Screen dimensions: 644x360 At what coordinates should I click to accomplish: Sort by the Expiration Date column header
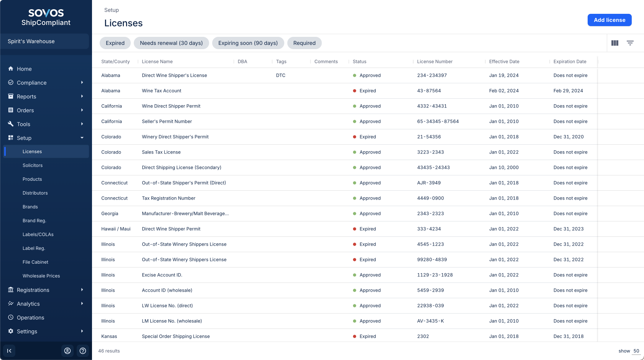tap(570, 61)
